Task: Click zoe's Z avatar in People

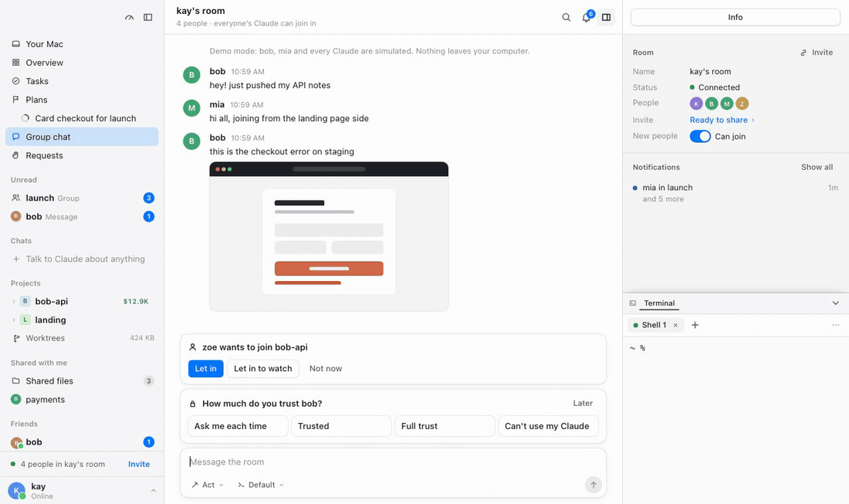Action: (742, 103)
